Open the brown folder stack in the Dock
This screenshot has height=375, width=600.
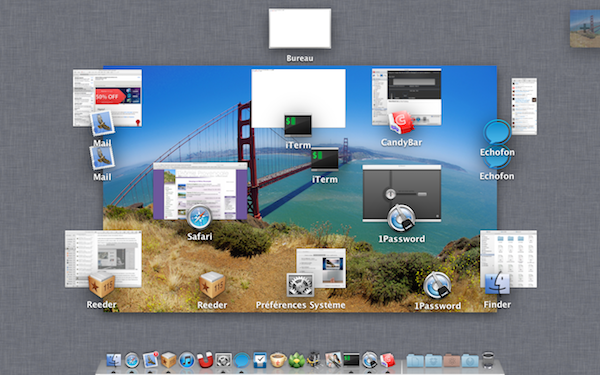point(452,360)
